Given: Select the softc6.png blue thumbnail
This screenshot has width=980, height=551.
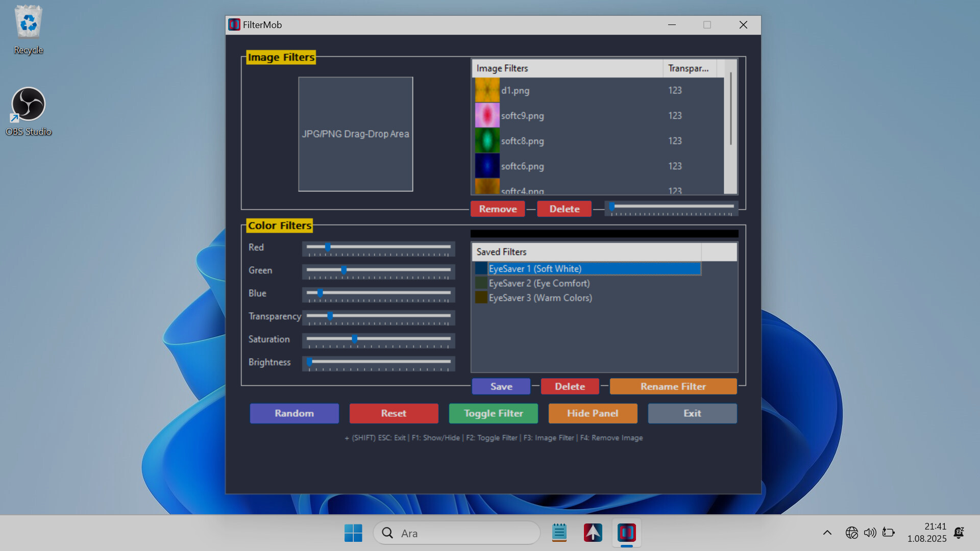Looking at the screenshot, I should click(x=487, y=166).
